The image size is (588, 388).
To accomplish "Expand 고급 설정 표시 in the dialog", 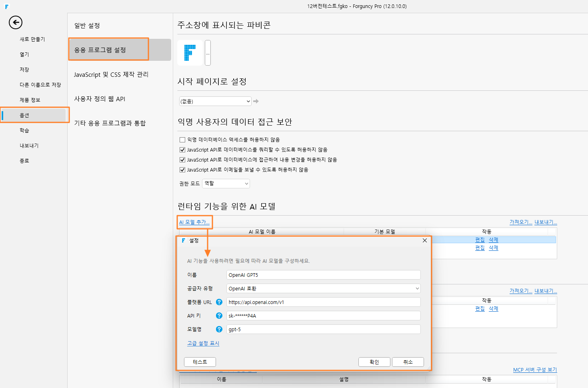I will (x=203, y=344).
